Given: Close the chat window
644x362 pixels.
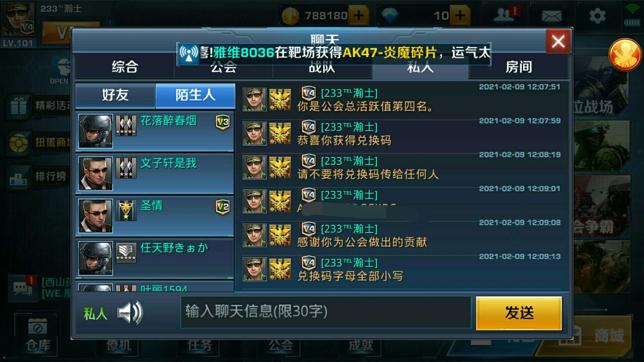Looking at the screenshot, I should pyautogui.click(x=558, y=42).
